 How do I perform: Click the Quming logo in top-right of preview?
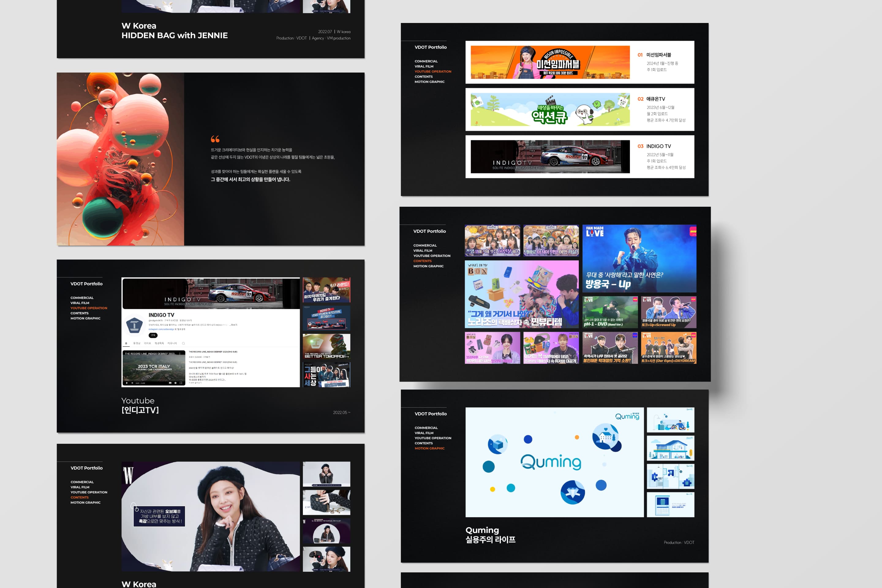[x=627, y=416]
